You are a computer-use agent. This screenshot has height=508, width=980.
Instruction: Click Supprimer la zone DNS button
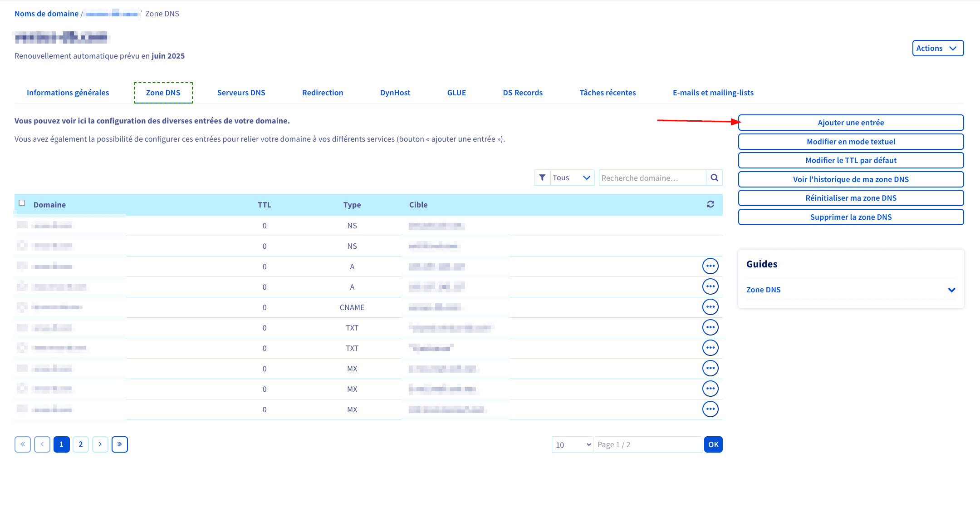[x=851, y=217]
